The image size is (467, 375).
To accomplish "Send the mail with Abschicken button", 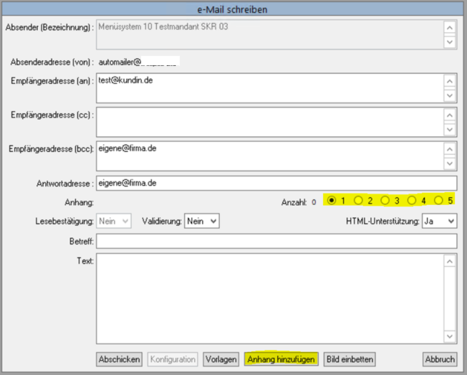I will 119,359.
